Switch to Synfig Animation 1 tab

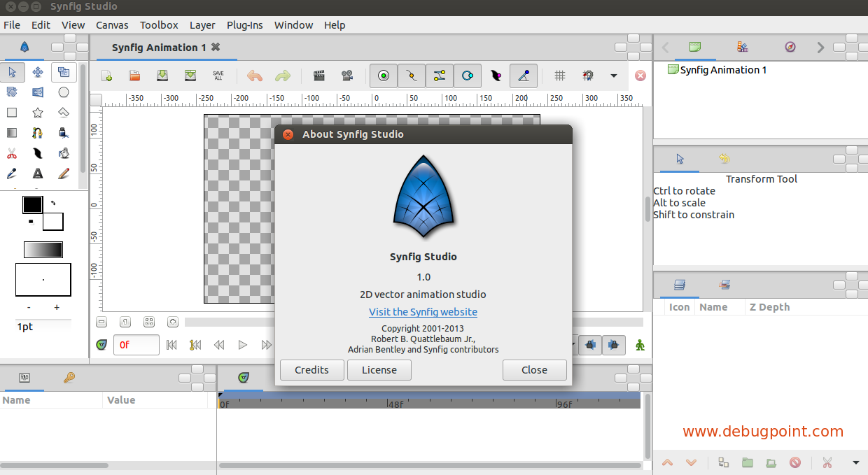[159, 48]
